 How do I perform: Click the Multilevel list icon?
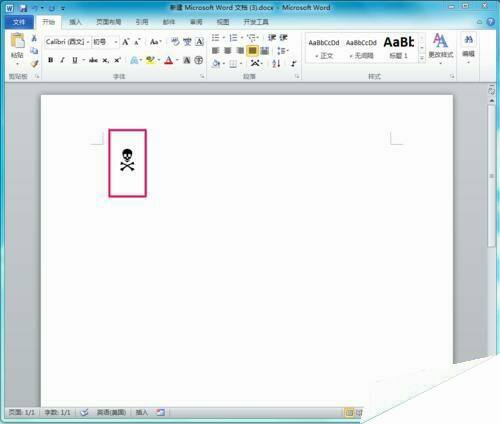252,37
